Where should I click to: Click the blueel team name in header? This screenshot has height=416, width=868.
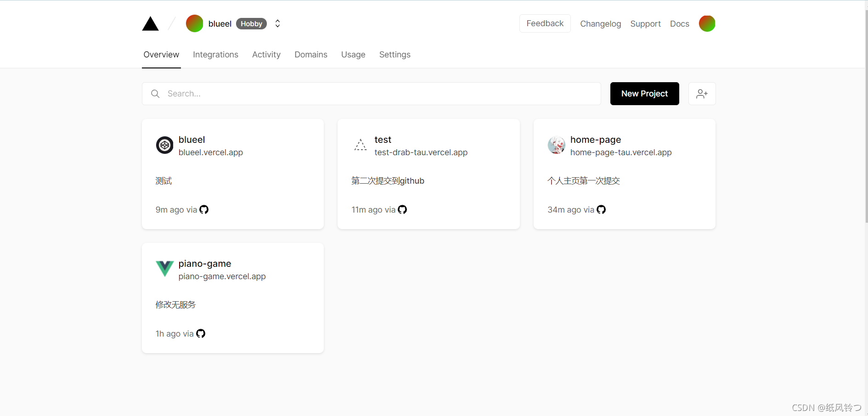point(220,24)
